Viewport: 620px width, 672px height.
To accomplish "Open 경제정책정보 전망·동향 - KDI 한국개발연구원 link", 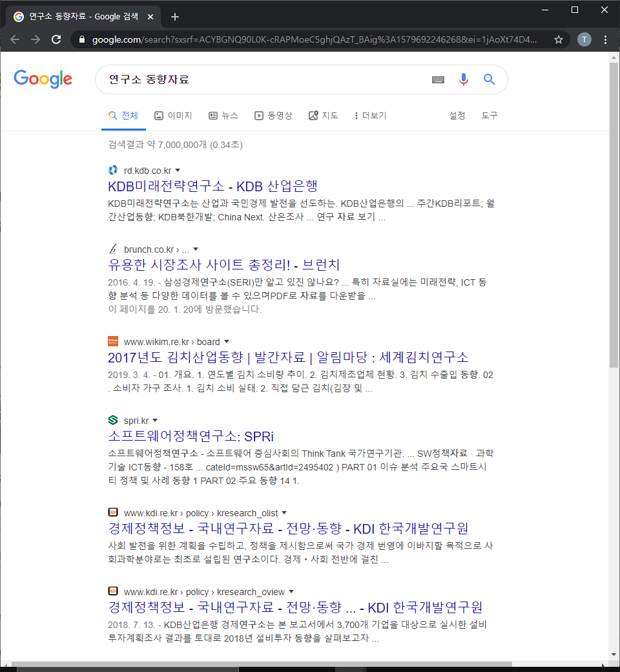I will coord(288,529).
